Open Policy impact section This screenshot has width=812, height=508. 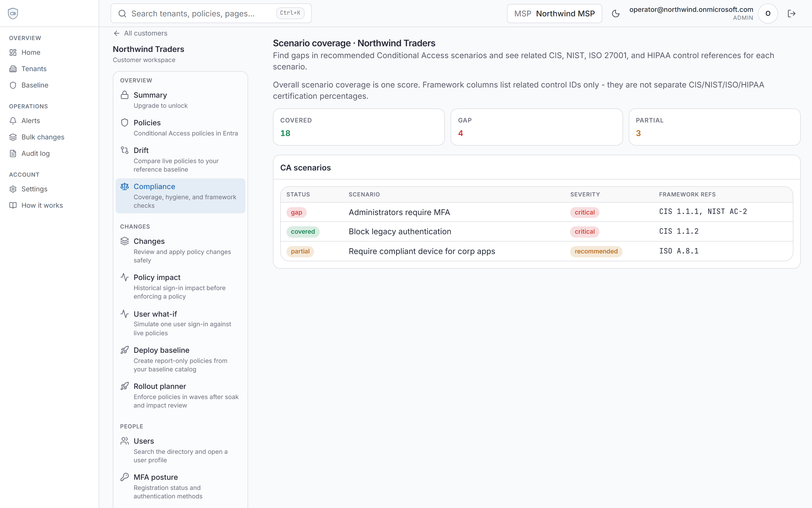click(x=180, y=286)
